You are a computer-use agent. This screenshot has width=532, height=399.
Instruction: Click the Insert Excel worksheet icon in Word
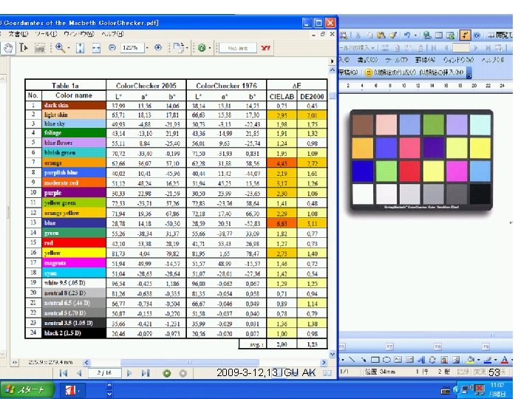point(450,35)
